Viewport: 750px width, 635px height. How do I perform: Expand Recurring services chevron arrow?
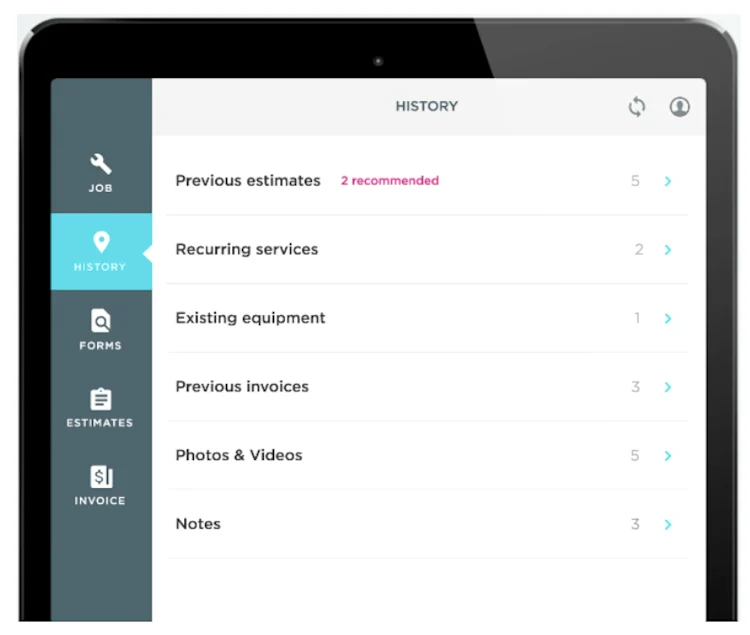[668, 250]
